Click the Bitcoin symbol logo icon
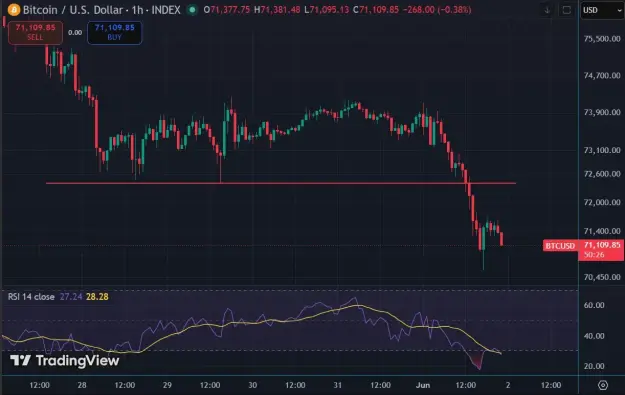Viewport: 625px width, 395px height. pos(14,10)
